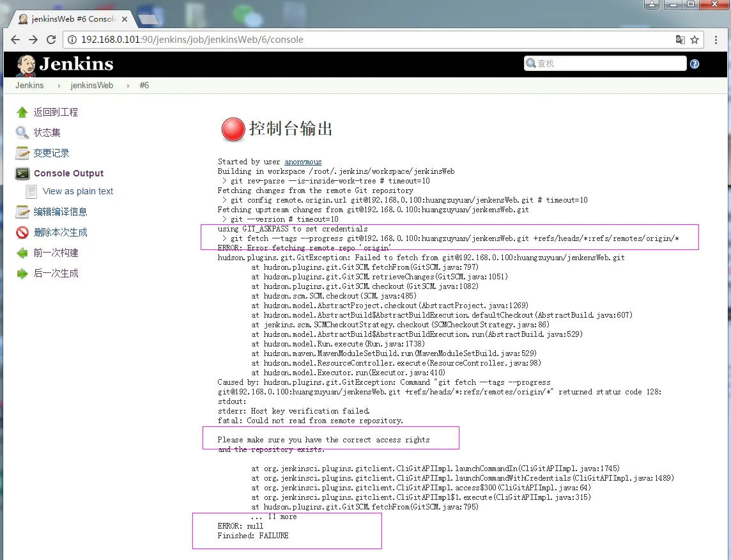Image resolution: width=731 pixels, height=560 pixels.
Task: Click the 'Finished: FAILURE' line
Action: pyautogui.click(x=252, y=536)
